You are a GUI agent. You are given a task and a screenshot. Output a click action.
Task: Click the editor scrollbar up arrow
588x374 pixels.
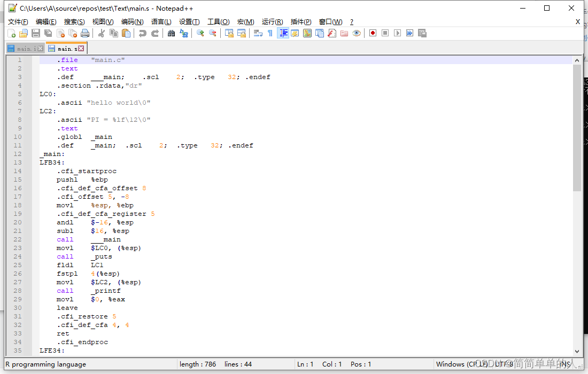577,60
